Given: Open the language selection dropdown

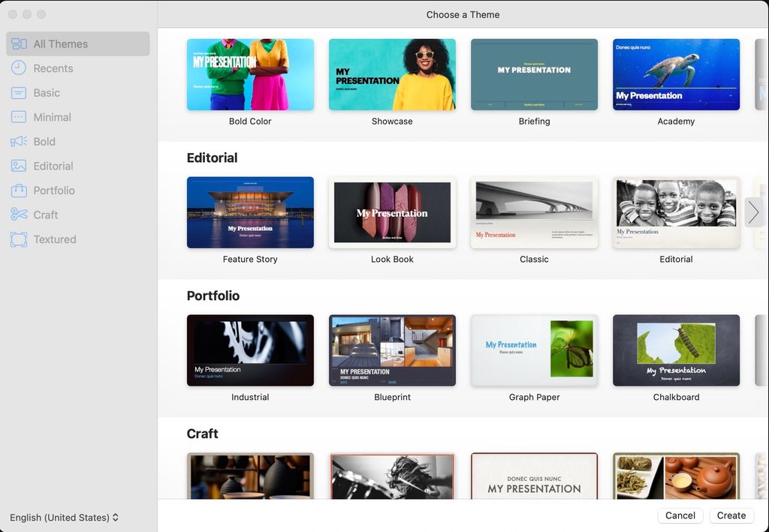Looking at the screenshot, I should click(x=65, y=517).
